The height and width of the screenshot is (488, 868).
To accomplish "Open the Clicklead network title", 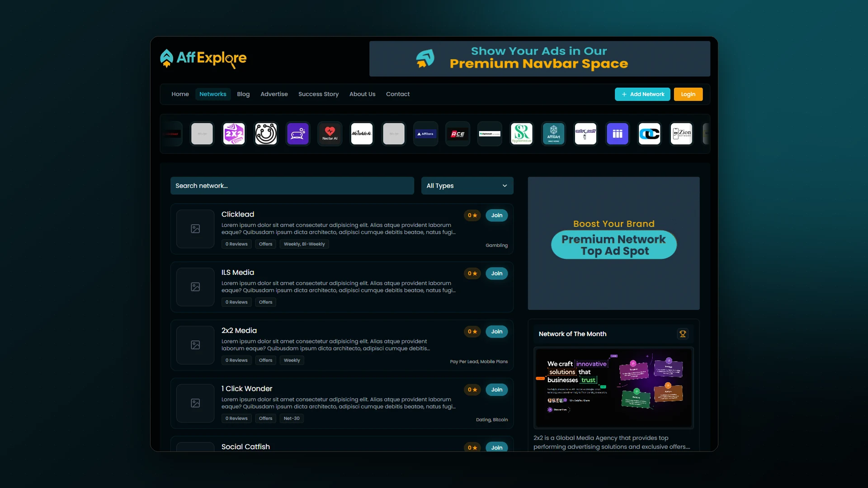I will pos(238,214).
